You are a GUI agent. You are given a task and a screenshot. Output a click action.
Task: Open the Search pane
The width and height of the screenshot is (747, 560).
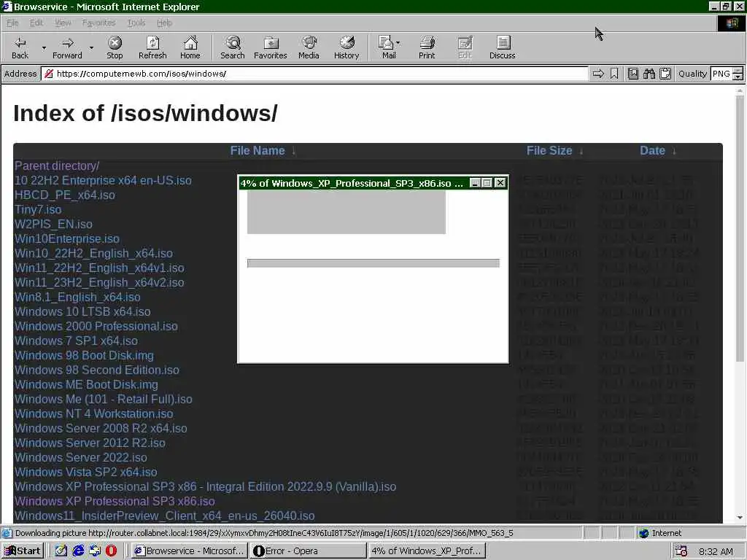233,47
